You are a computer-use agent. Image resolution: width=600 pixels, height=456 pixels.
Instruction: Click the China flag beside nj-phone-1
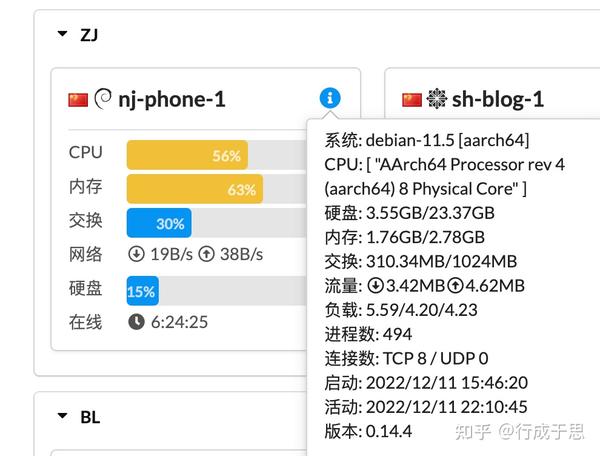(x=78, y=100)
